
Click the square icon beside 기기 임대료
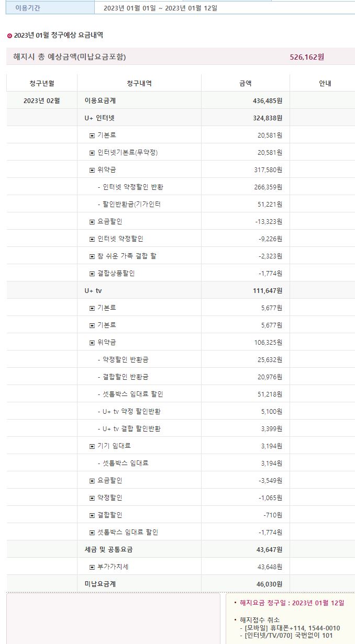[92, 446]
